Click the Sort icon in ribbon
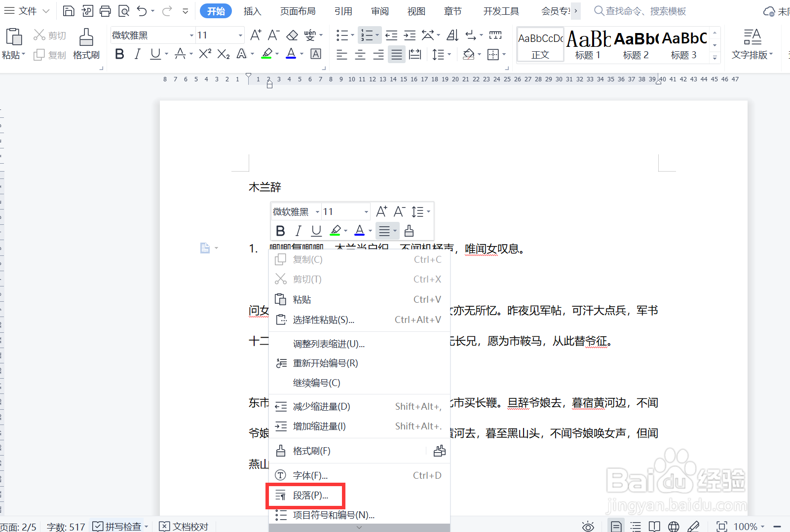The height and width of the screenshot is (532, 790). [452, 35]
